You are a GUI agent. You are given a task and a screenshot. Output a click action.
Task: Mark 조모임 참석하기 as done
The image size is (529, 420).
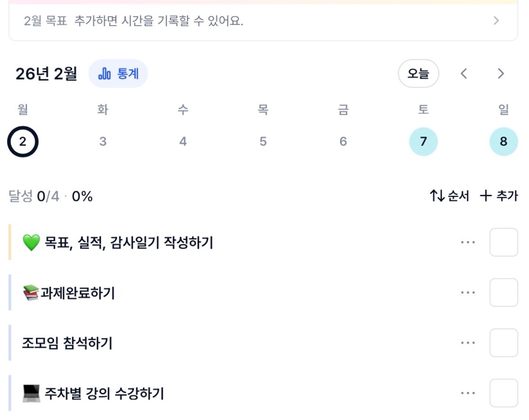click(503, 343)
